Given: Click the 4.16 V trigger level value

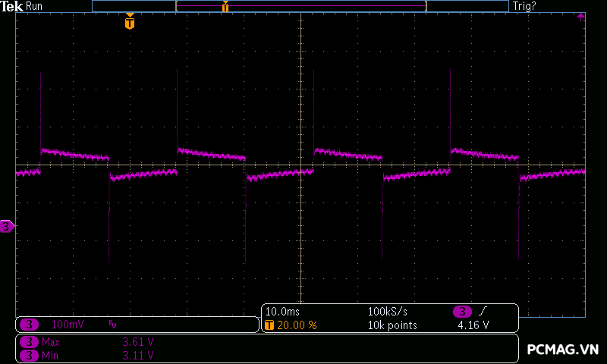Looking at the screenshot, I should point(473,325).
